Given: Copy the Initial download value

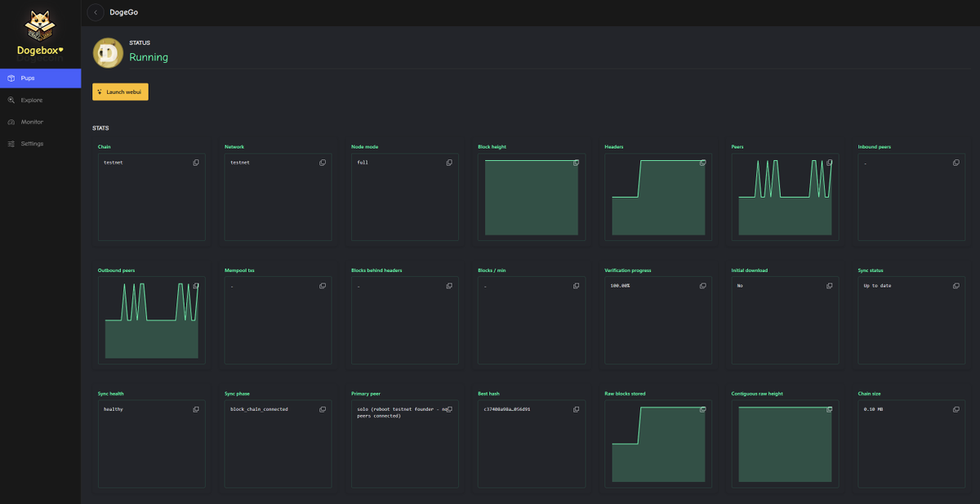Looking at the screenshot, I should (830, 286).
